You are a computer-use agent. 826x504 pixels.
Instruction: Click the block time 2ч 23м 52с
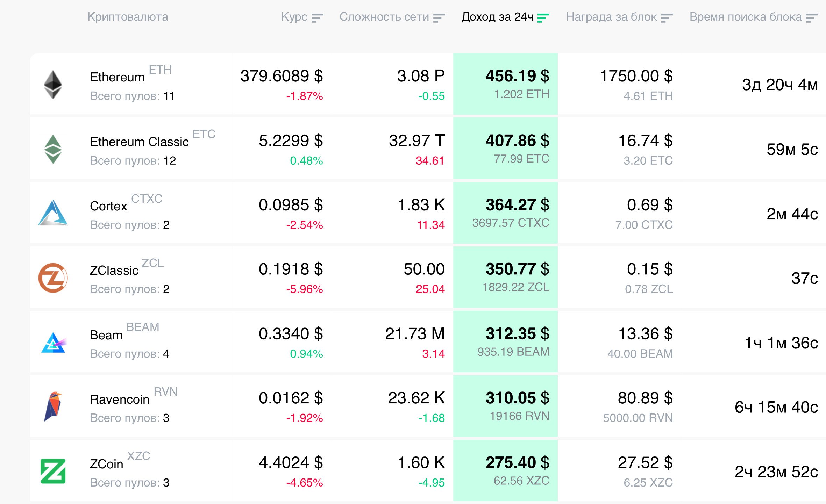point(776,472)
